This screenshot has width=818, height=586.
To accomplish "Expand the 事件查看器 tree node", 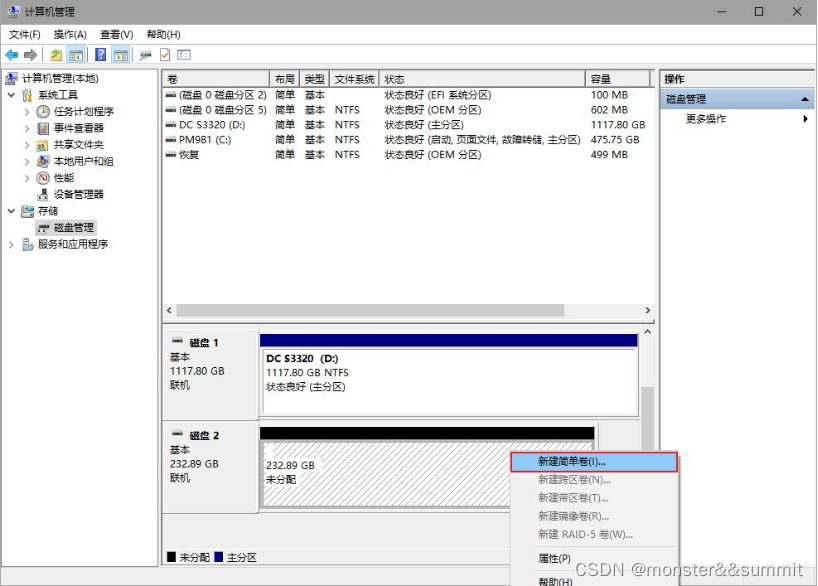I will pos(27,128).
